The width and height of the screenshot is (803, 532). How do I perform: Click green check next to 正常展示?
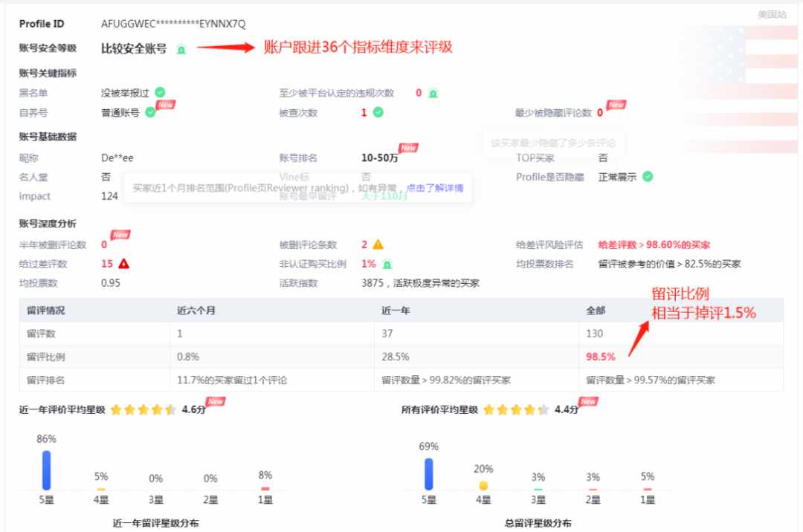(648, 177)
